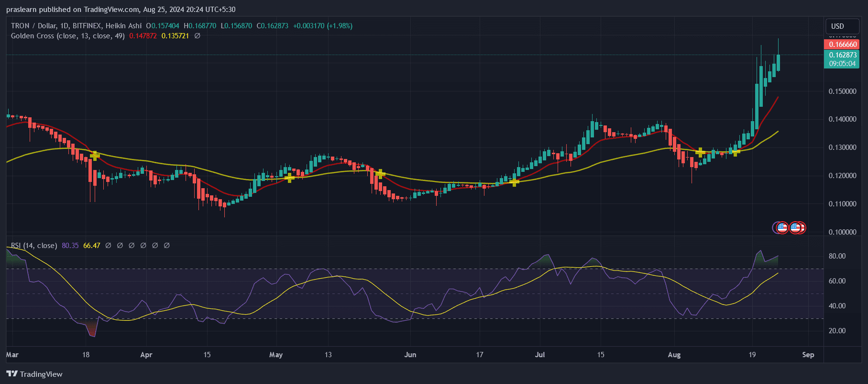Click the TradingView logo at the bottom

point(34,374)
